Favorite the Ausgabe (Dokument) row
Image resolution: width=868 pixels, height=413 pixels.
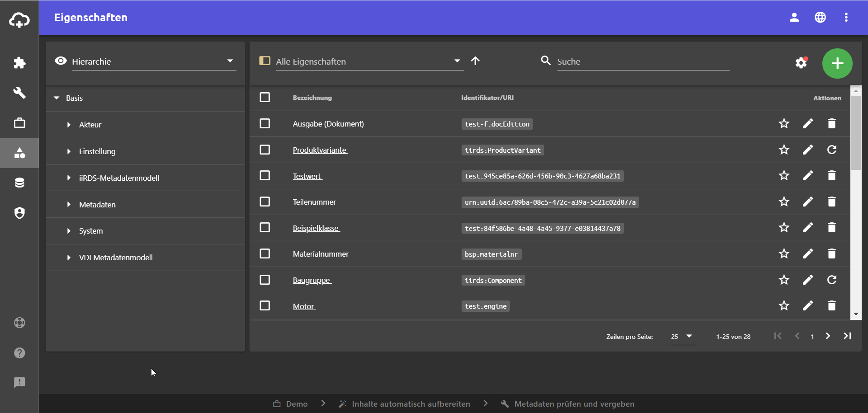tap(784, 123)
